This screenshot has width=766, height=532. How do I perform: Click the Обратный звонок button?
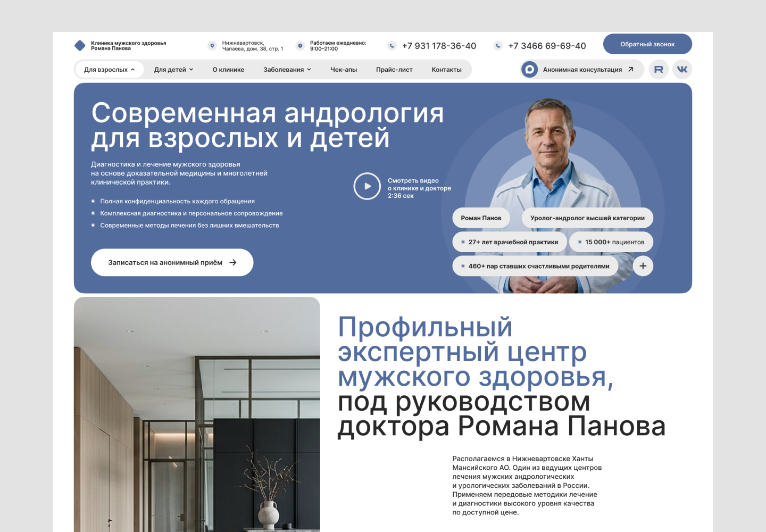[x=647, y=44]
